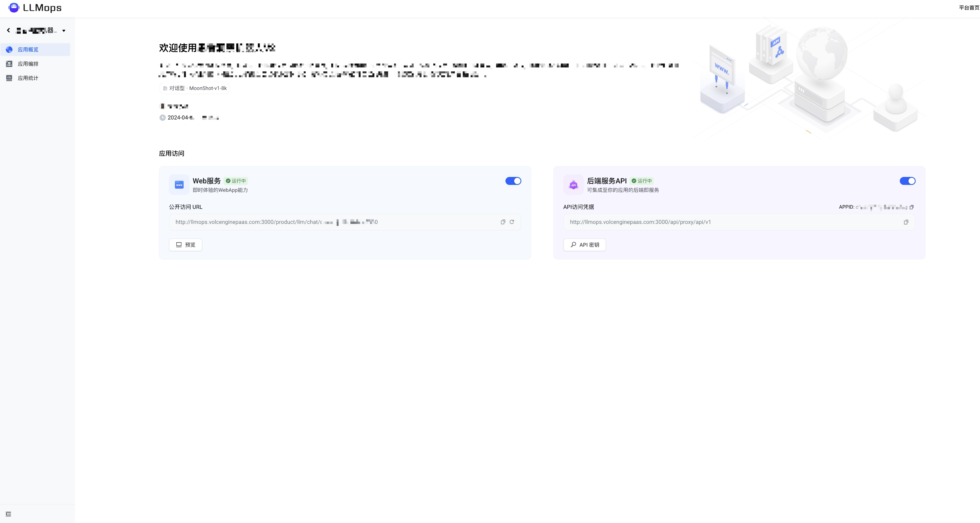Open 应用编排 in the sidebar

pos(28,64)
